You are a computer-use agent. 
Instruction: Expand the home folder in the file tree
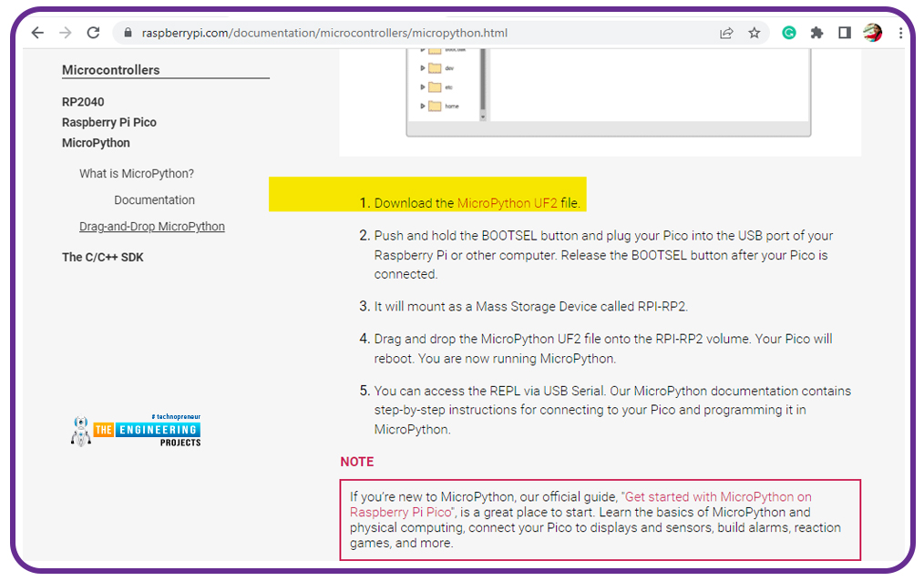[x=422, y=106]
